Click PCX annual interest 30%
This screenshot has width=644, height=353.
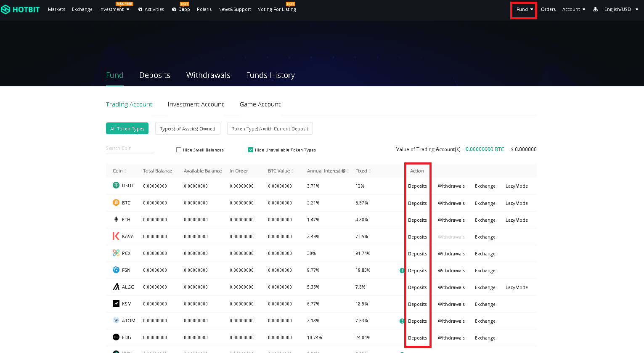pos(311,253)
